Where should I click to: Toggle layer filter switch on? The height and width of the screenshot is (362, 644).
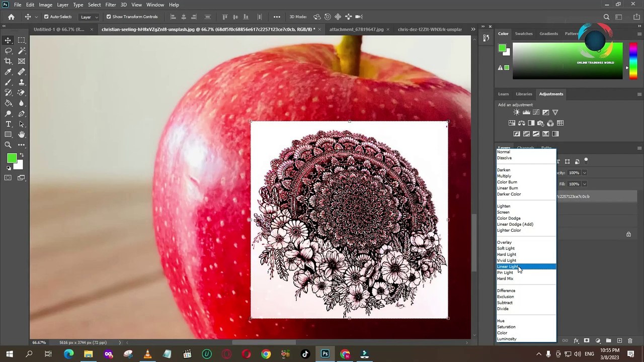[586, 161]
